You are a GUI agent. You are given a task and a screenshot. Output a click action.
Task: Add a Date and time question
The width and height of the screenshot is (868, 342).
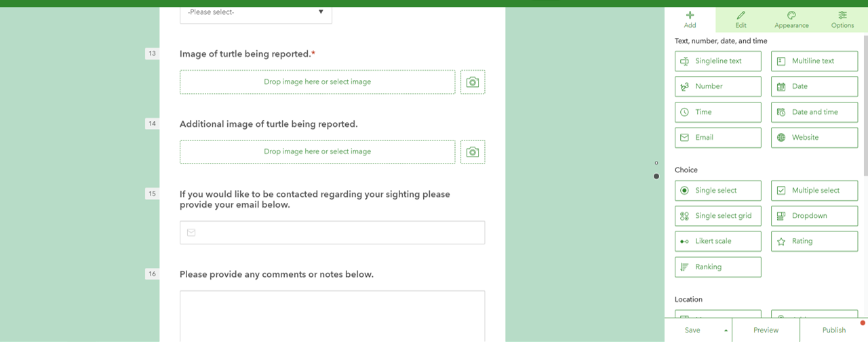(814, 112)
